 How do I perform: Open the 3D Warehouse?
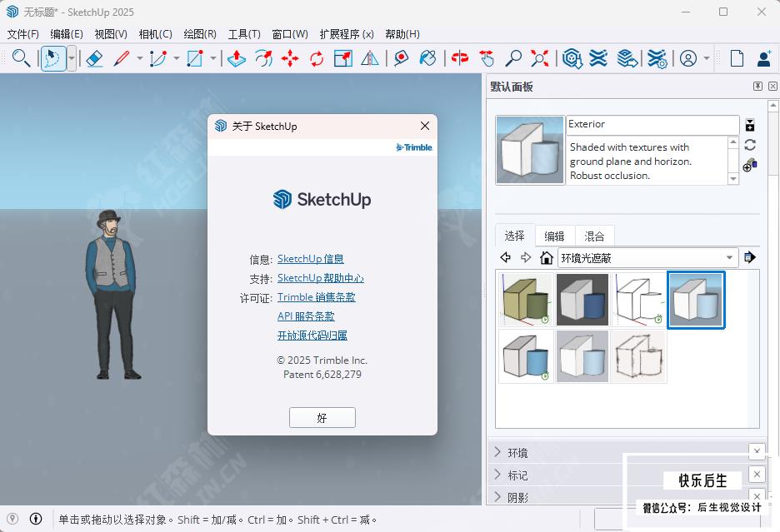(572, 58)
